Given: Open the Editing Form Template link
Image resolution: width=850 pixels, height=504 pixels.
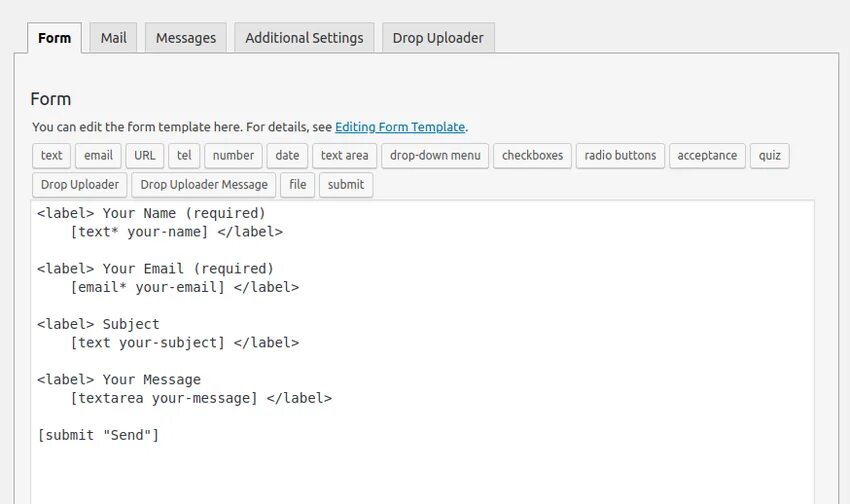Looking at the screenshot, I should pyautogui.click(x=400, y=127).
